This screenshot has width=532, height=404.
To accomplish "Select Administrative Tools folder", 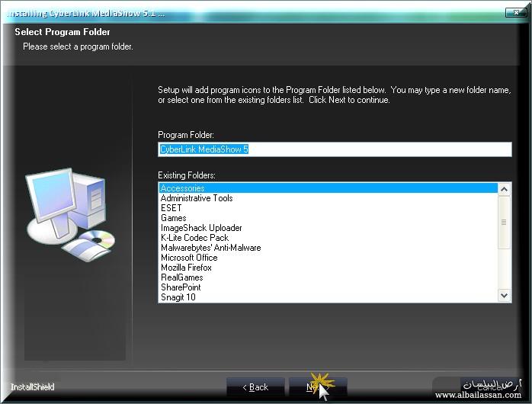I will click(x=328, y=198).
